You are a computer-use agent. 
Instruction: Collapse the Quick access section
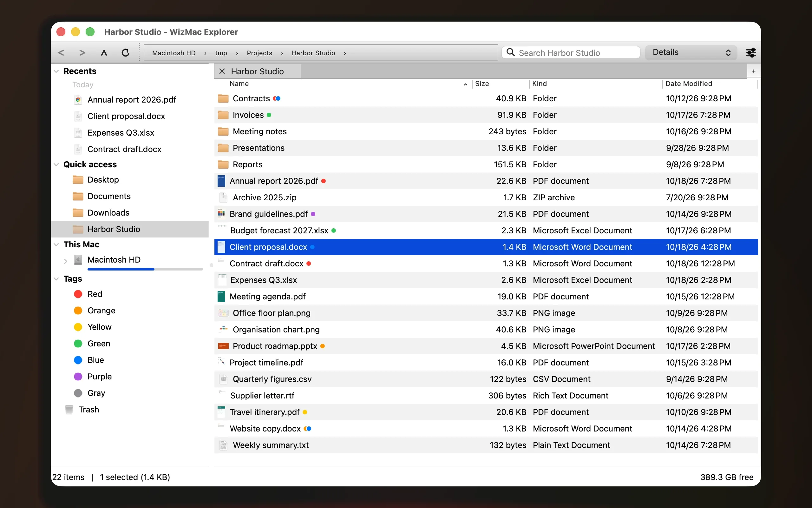point(56,165)
